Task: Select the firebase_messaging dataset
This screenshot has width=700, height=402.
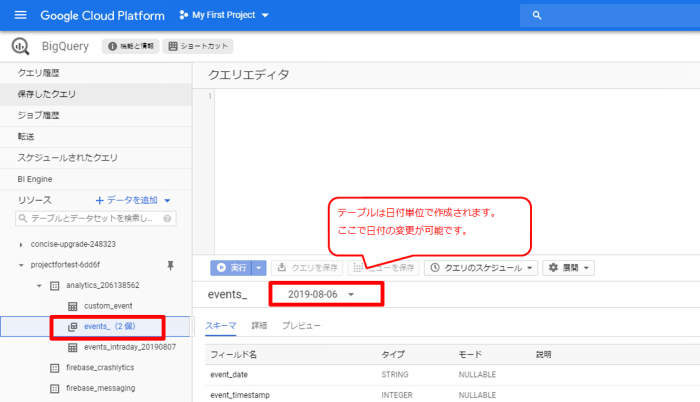Action: point(100,388)
